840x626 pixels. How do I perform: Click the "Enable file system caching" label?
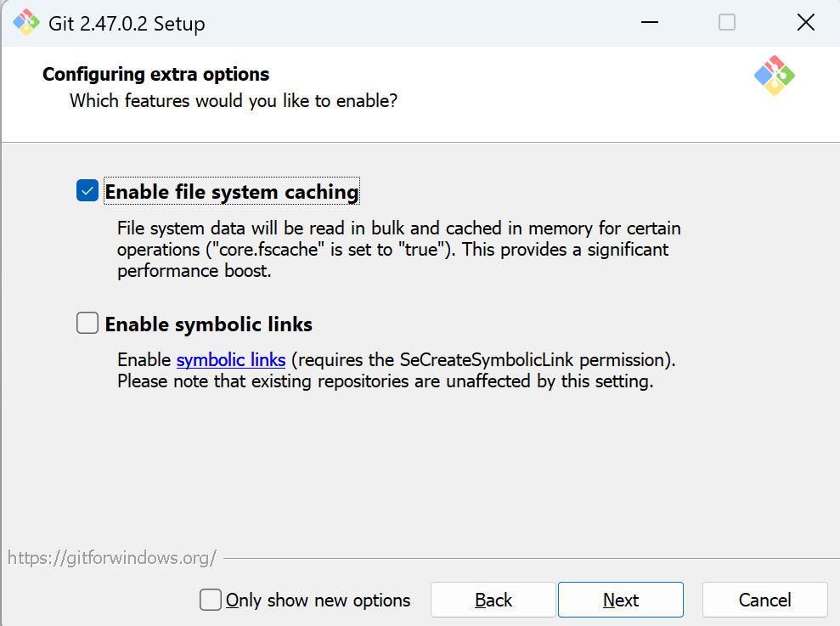pos(231,192)
